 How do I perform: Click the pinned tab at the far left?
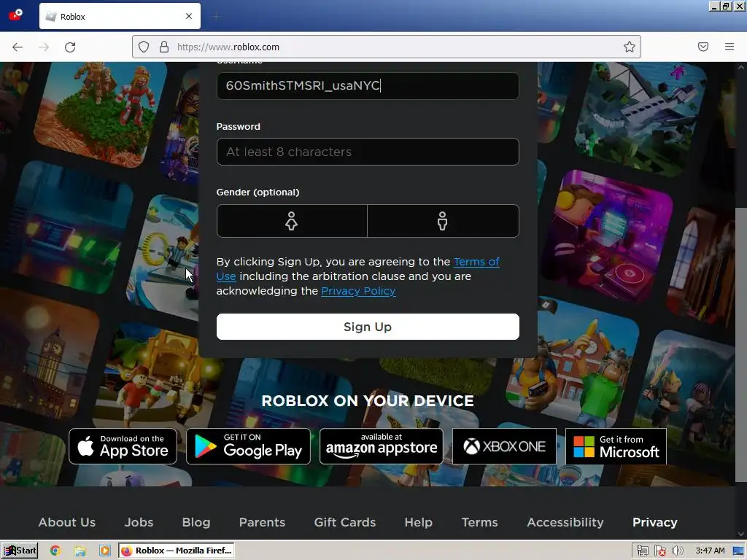pyautogui.click(x=16, y=15)
